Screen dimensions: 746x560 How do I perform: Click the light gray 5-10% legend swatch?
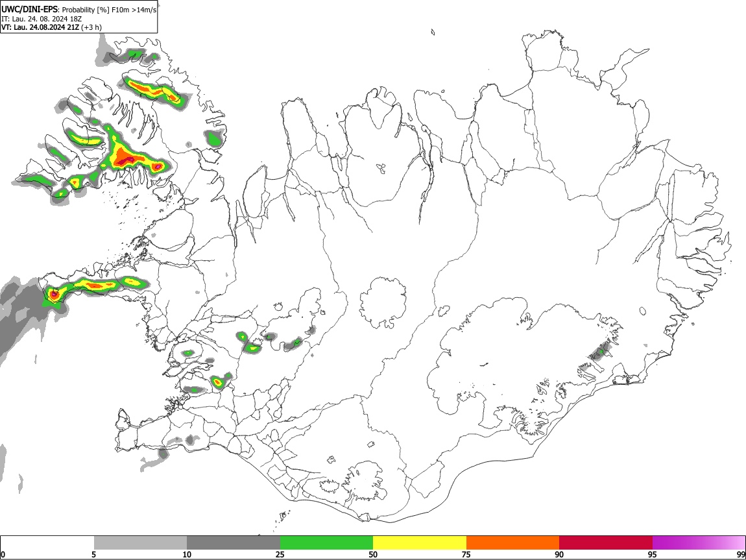[140, 543]
